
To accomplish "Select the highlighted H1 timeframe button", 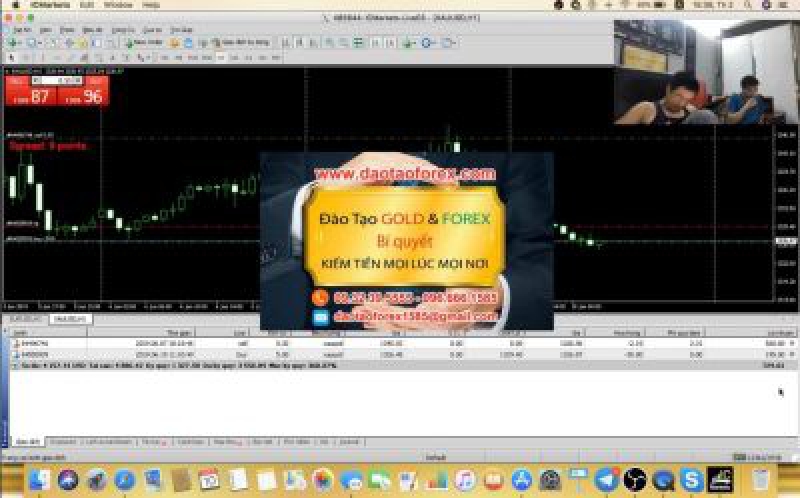I will pos(221,58).
